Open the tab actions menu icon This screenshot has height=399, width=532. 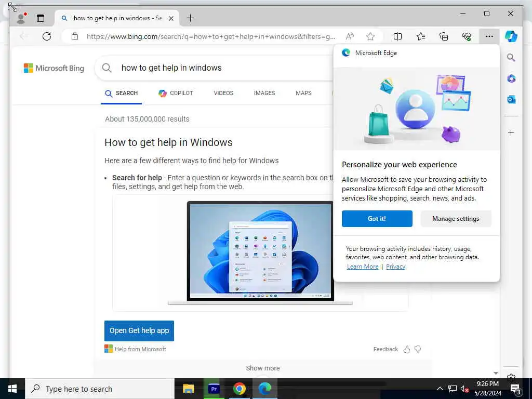(41, 18)
